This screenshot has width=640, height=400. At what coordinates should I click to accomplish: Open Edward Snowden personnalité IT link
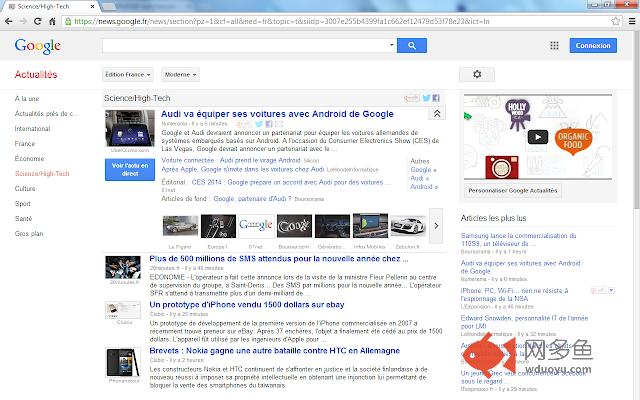(524, 322)
